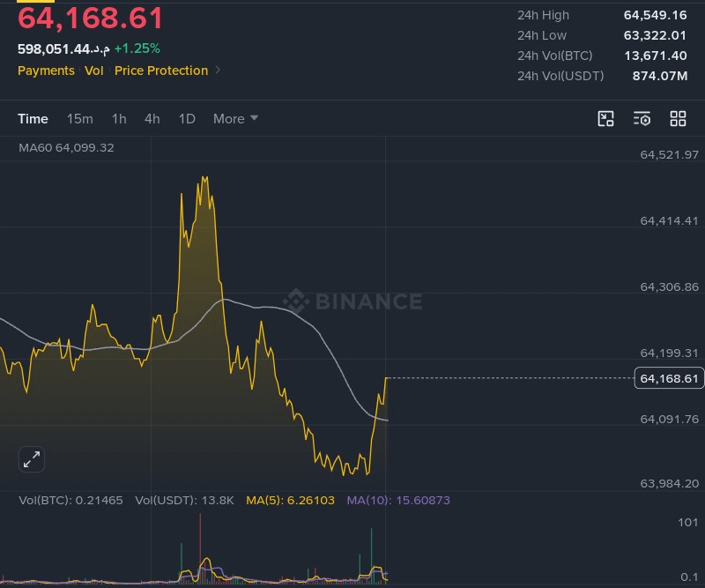Switch to the 4h interval
This screenshot has height=588, width=705.
[152, 119]
